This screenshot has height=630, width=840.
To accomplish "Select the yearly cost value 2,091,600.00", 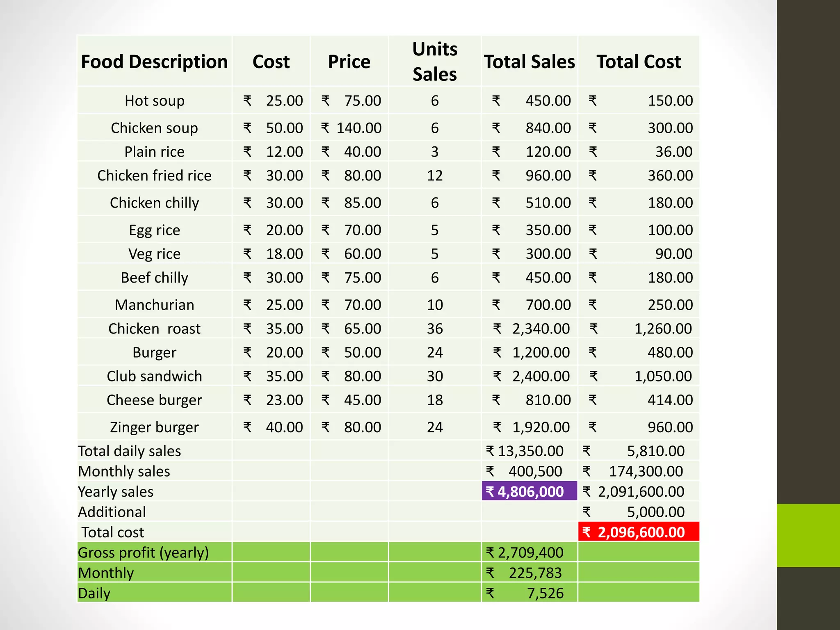I will tap(641, 492).
